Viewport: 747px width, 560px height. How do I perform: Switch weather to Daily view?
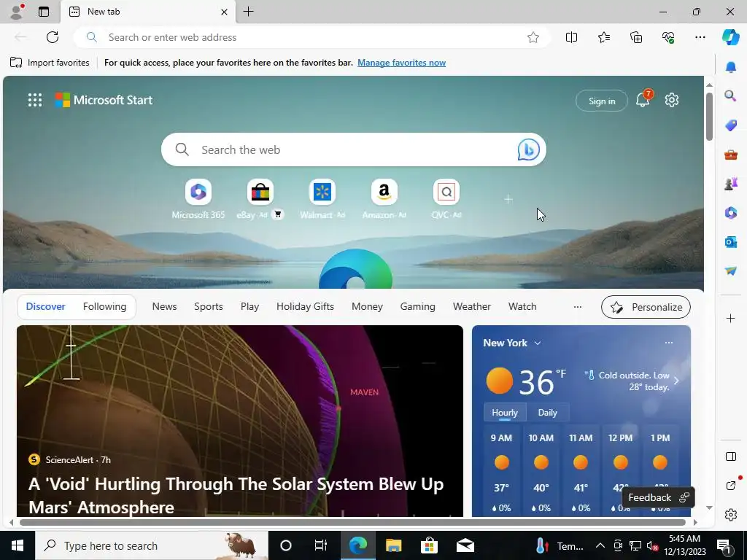pos(547,413)
